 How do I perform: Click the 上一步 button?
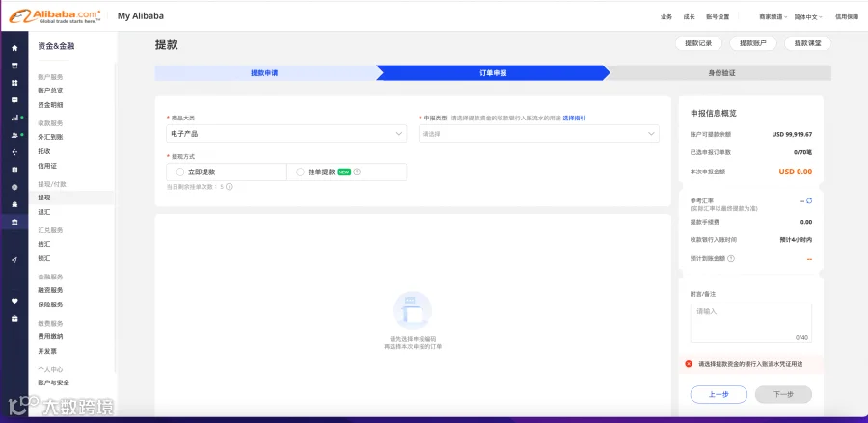(x=719, y=394)
